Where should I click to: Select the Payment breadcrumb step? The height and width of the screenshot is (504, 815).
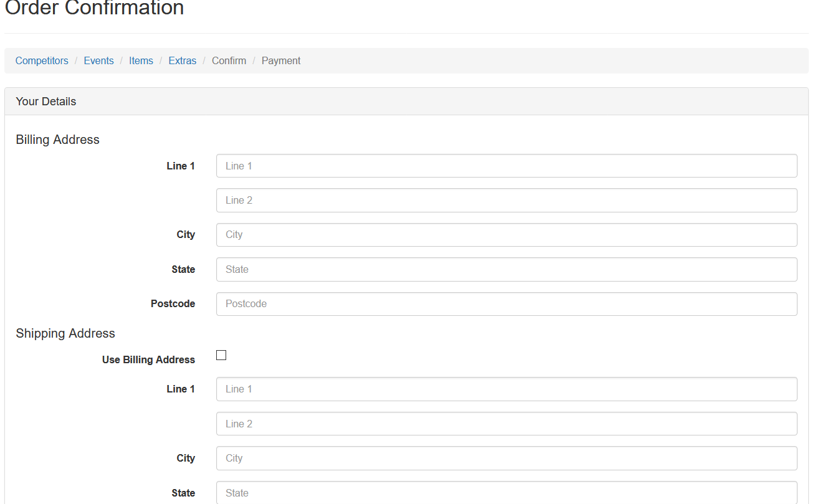tap(281, 60)
